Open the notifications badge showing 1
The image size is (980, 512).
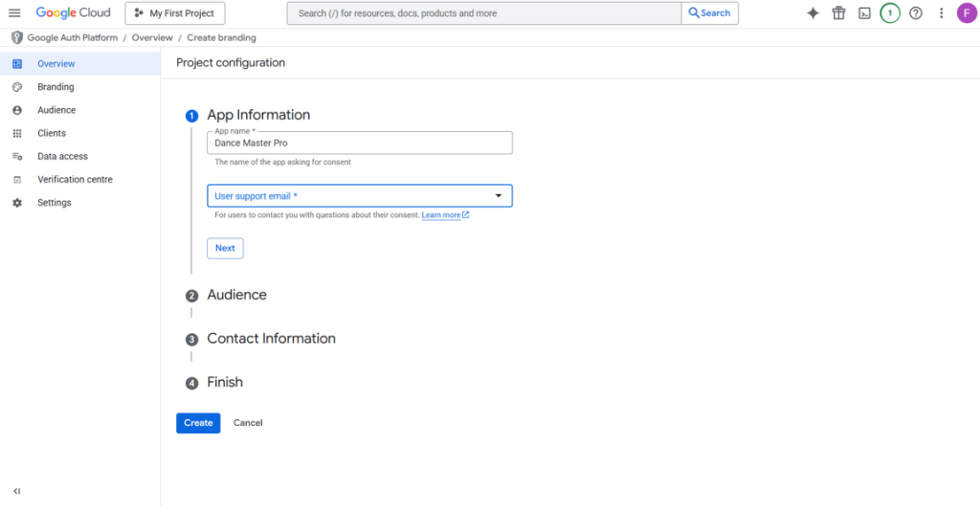point(890,13)
